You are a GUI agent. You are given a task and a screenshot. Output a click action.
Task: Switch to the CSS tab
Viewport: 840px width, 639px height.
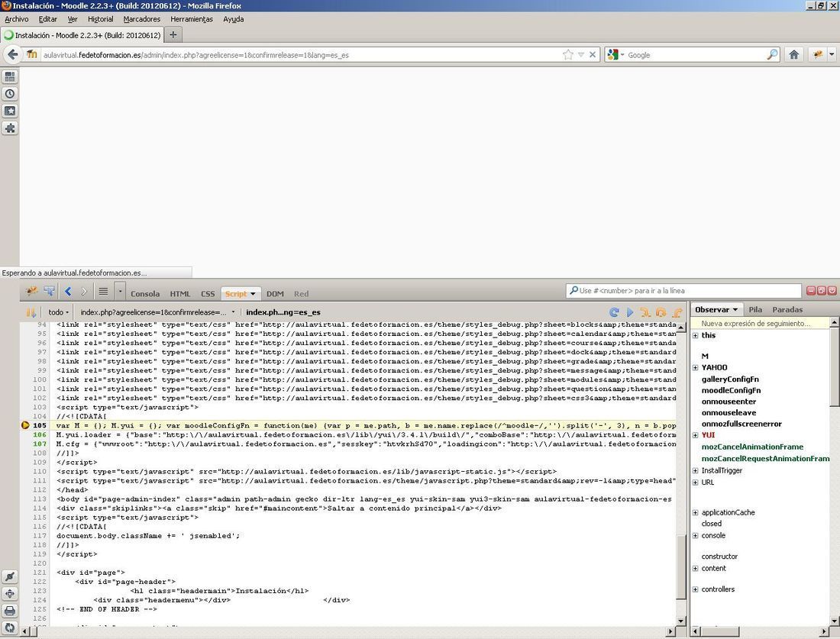click(208, 294)
